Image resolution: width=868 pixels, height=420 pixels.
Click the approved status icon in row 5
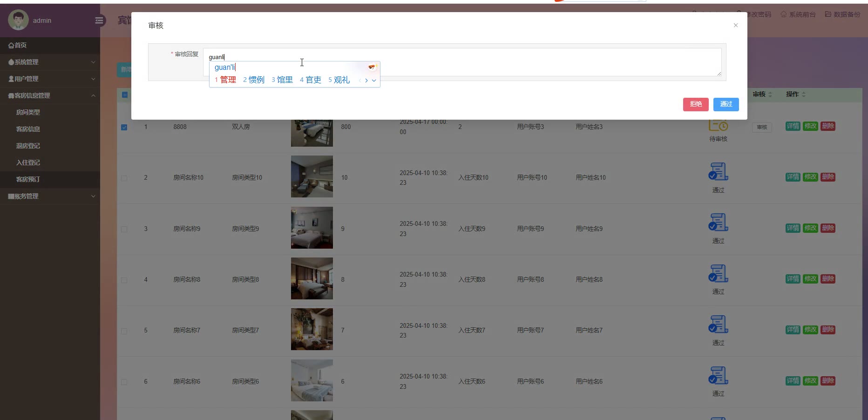[718, 325]
